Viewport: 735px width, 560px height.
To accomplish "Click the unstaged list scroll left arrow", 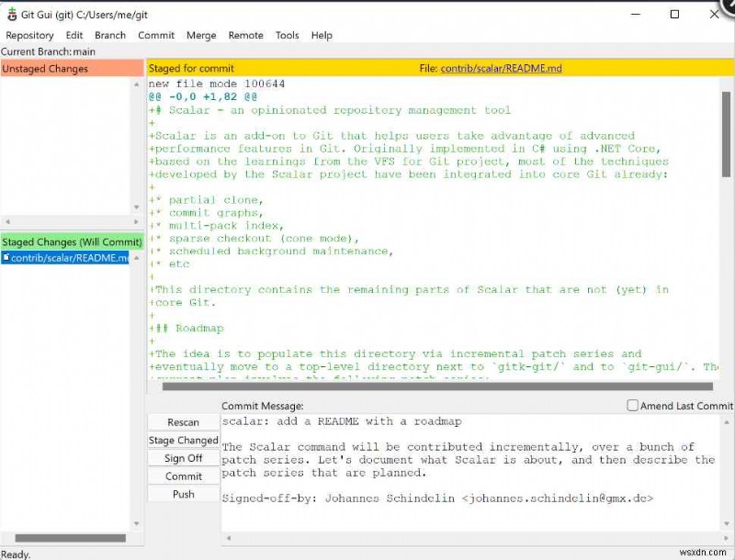I will point(7,221).
